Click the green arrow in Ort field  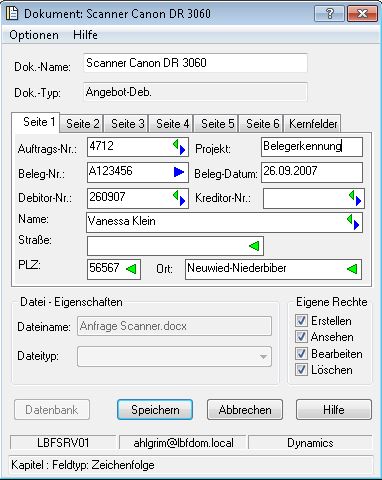[352, 269]
